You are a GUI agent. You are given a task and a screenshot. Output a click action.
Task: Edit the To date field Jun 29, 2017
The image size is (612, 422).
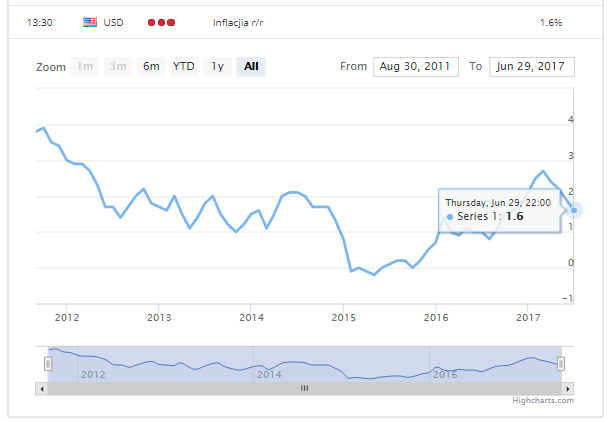coord(532,67)
